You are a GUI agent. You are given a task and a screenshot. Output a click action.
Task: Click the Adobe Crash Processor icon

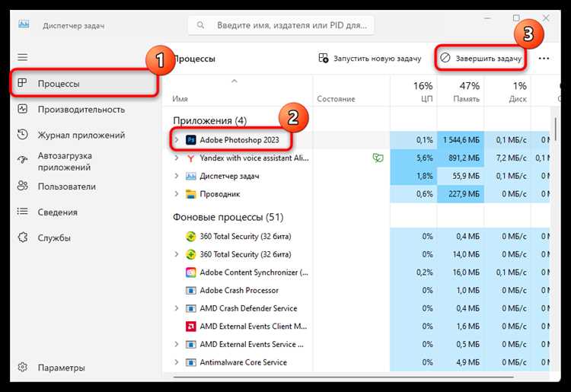click(191, 291)
